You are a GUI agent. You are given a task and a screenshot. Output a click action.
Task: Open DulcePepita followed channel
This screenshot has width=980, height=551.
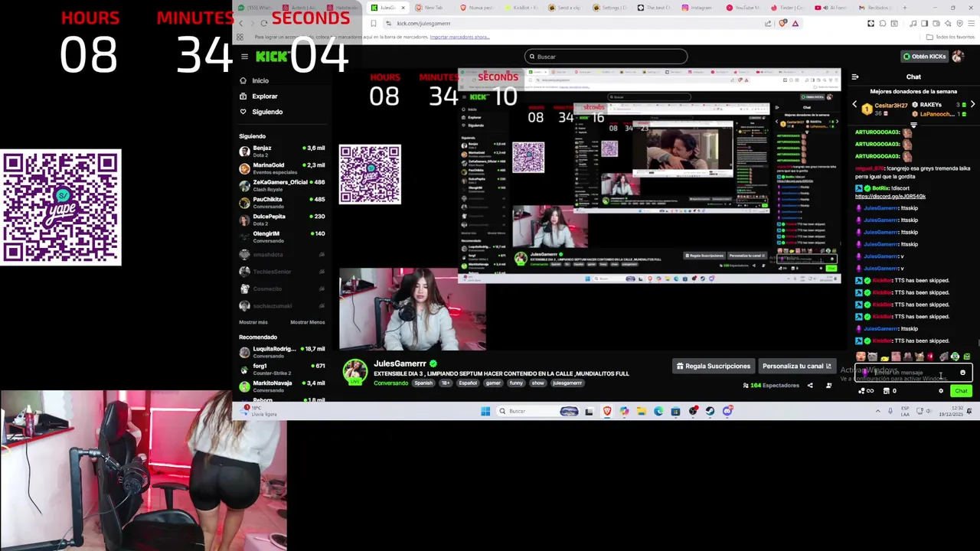(x=282, y=220)
